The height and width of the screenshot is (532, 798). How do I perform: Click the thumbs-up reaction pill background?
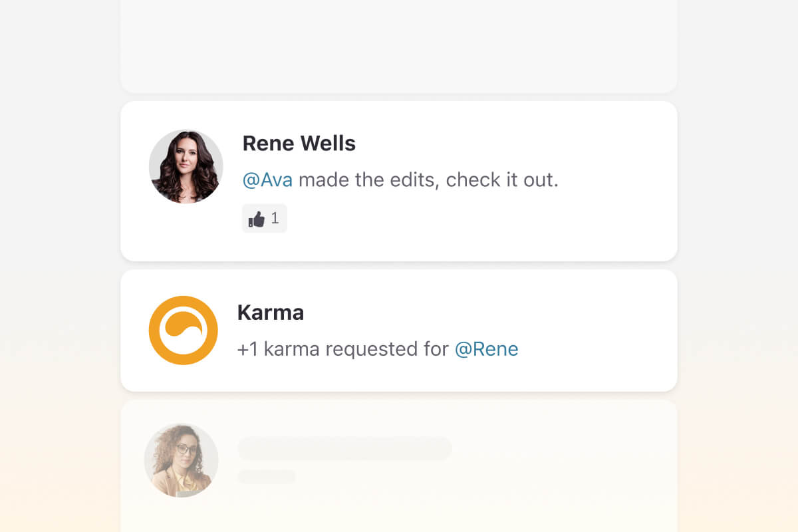[264, 218]
